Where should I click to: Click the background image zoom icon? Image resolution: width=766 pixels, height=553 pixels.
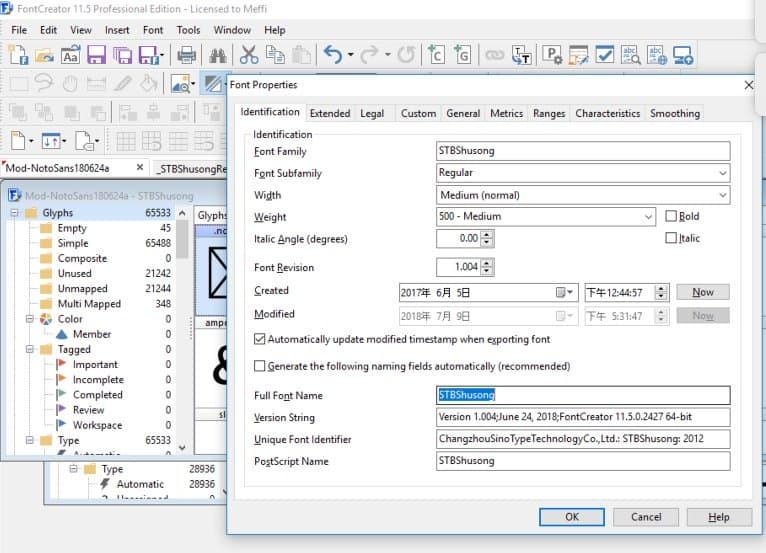180,84
